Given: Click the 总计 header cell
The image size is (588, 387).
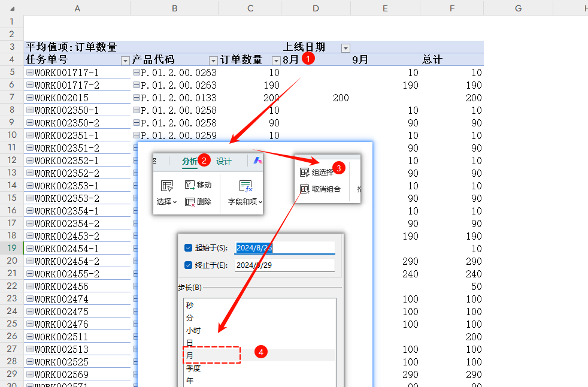Looking at the screenshot, I should [452, 59].
